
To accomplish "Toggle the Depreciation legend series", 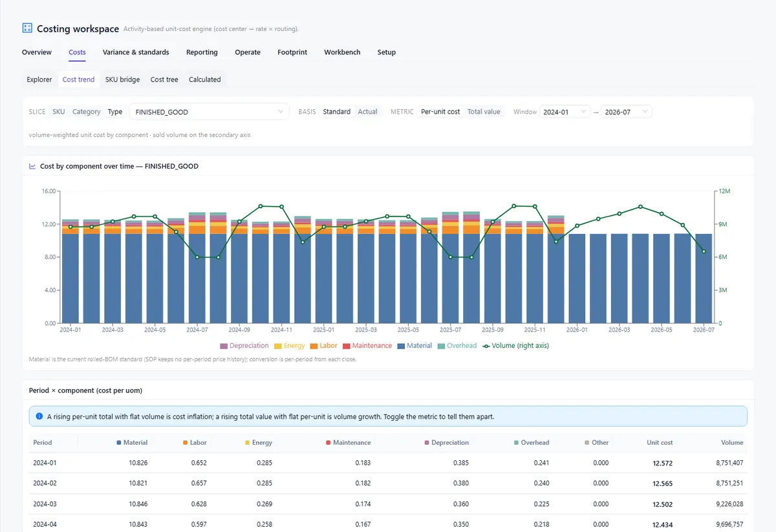I will point(244,346).
